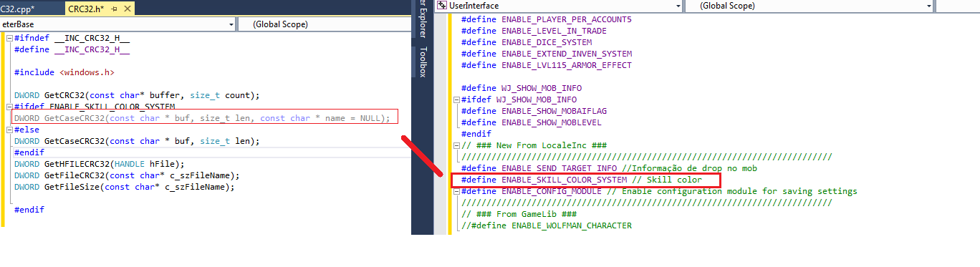
Task: Click GetCaseCRC32 declaration after #else
Action: [136, 141]
